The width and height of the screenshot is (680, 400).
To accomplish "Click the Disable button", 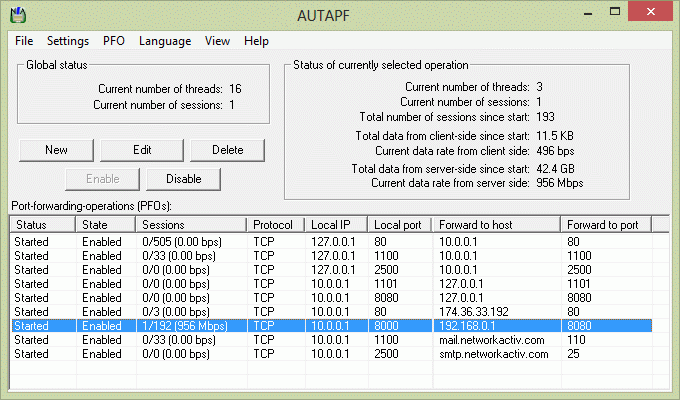I will (183, 179).
